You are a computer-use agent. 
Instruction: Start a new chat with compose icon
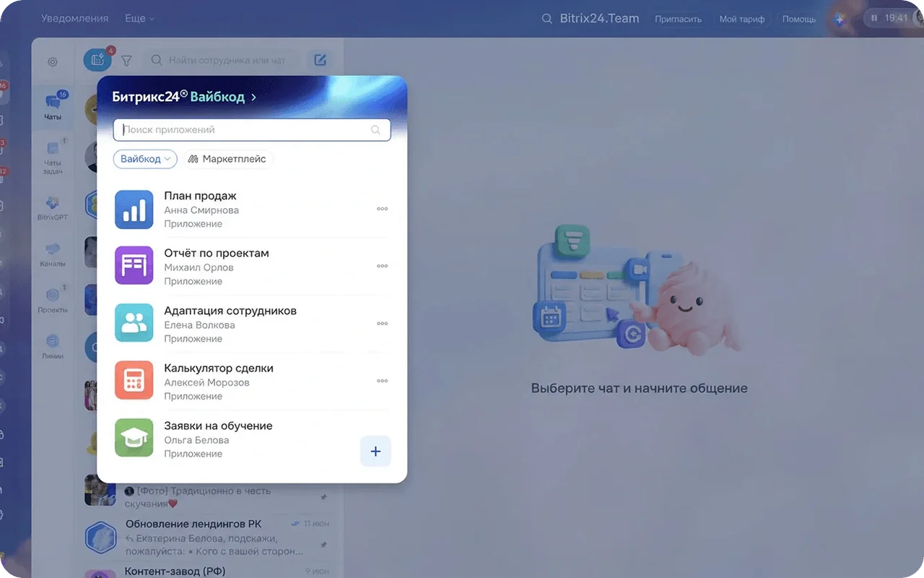pos(320,61)
